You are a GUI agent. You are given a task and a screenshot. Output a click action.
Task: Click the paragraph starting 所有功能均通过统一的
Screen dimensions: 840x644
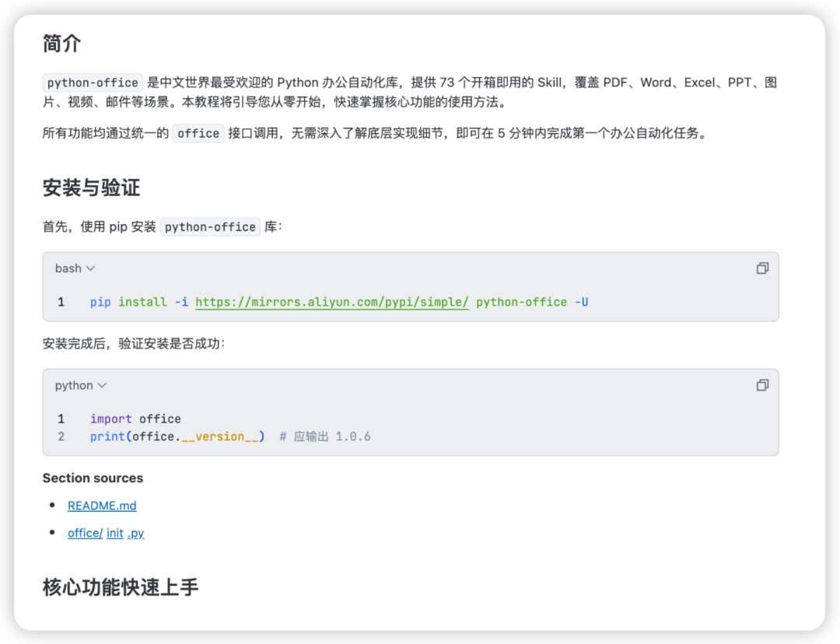pyautogui.click(x=377, y=134)
